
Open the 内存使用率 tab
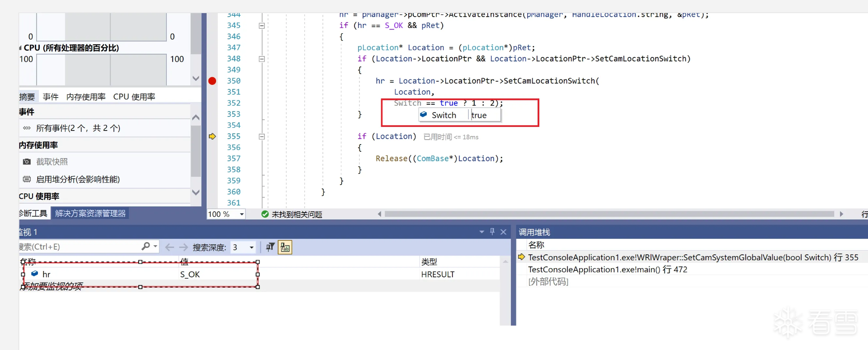point(86,97)
